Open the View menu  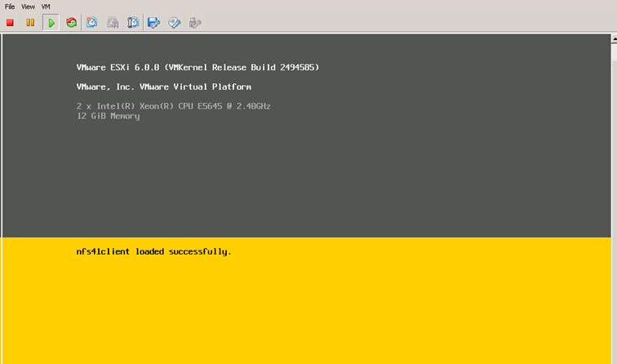[28, 7]
